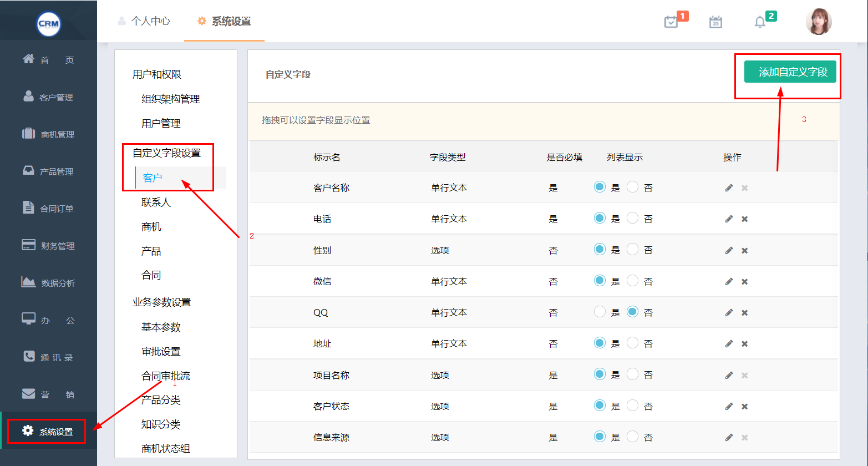This screenshot has width=868, height=466.
Task: Open 知识分类 in settings menu
Action: 161,424
